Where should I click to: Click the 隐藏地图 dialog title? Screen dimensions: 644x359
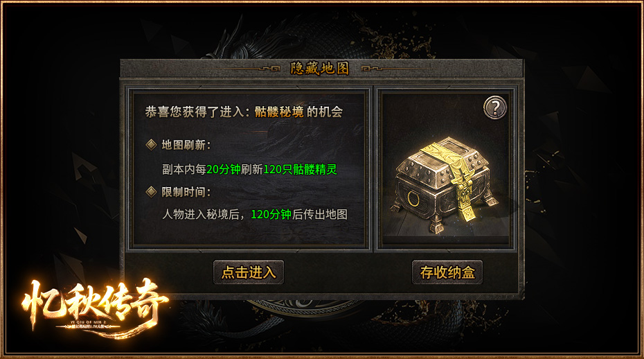[x=319, y=68]
